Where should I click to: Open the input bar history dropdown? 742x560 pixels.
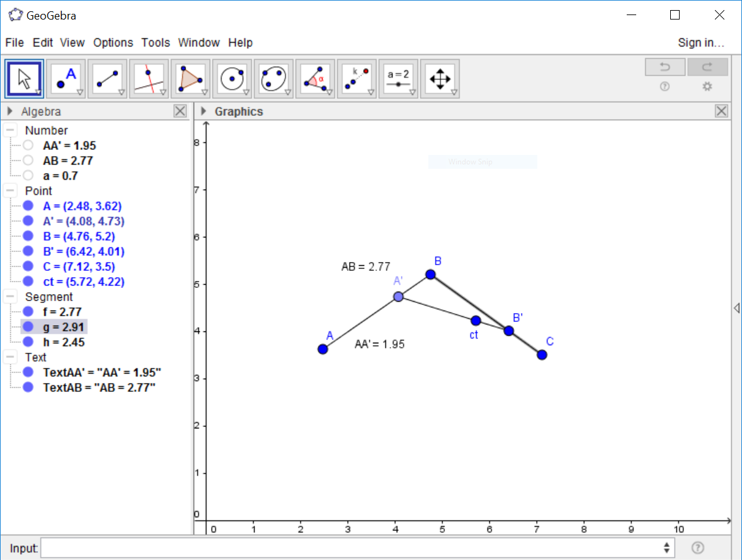pyautogui.click(x=666, y=547)
